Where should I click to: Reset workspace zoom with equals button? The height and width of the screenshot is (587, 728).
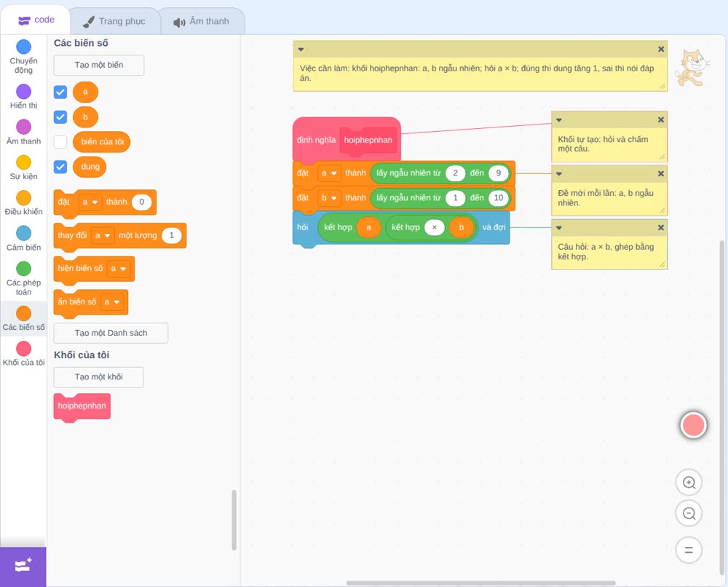689,550
